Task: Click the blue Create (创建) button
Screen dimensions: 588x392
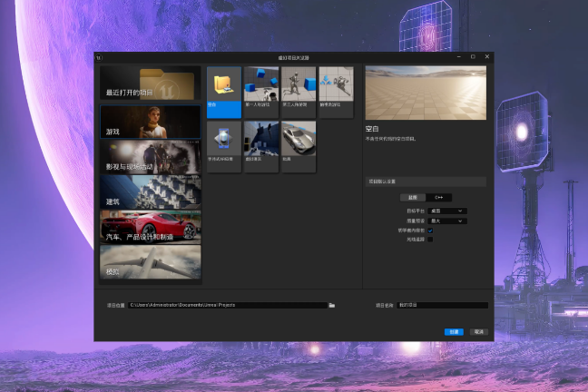Action: pos(454,331)
